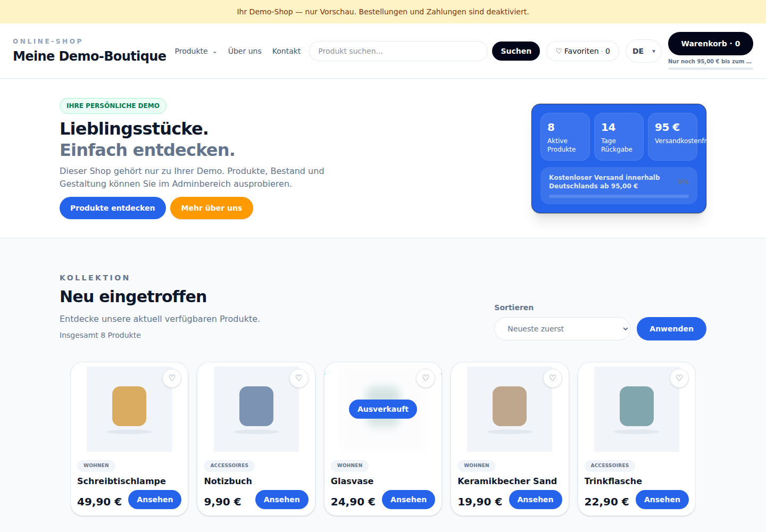Click the Notizbuch product image
The image size is (766, 532).
256,409
